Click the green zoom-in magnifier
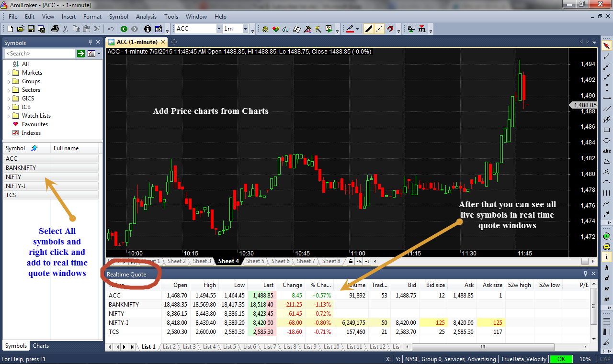 coord(607,236)
